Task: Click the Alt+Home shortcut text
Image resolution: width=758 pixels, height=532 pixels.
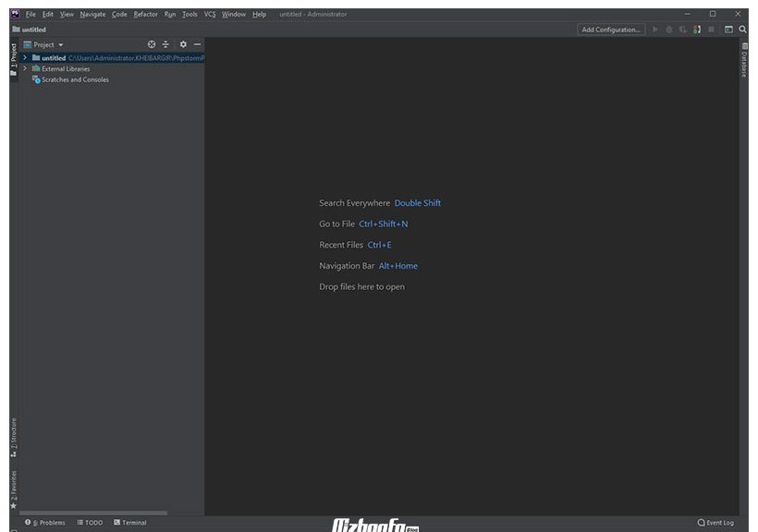Action: coord(397,266)
